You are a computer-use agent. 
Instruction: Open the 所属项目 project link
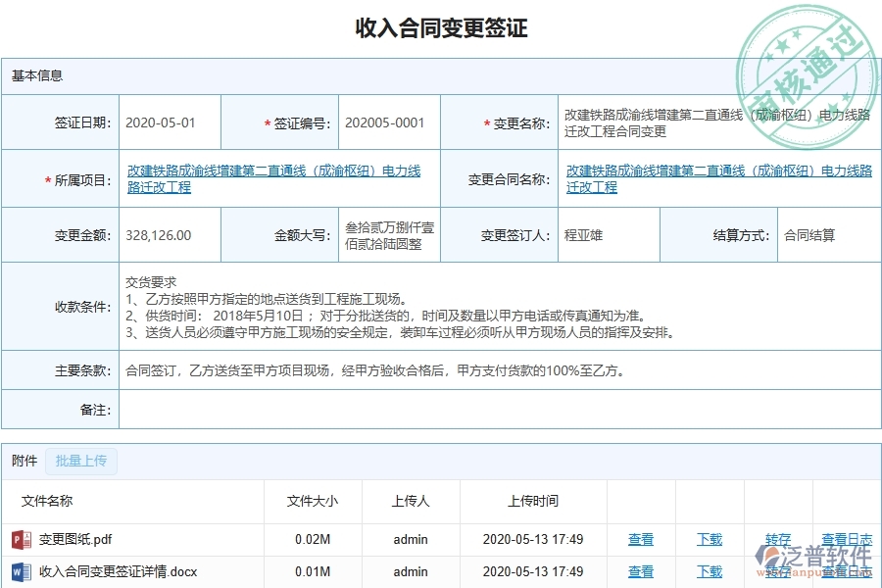(274, 177)
